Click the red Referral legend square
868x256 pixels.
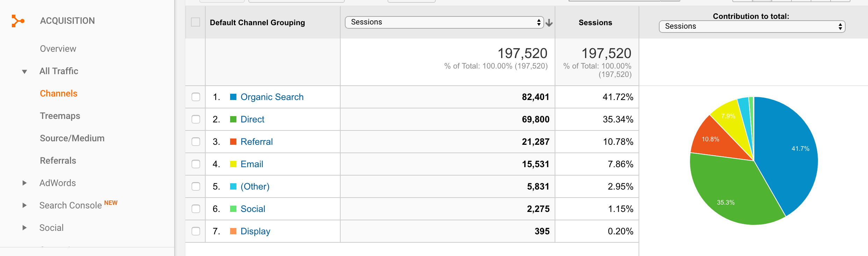[x=233, y=142]
